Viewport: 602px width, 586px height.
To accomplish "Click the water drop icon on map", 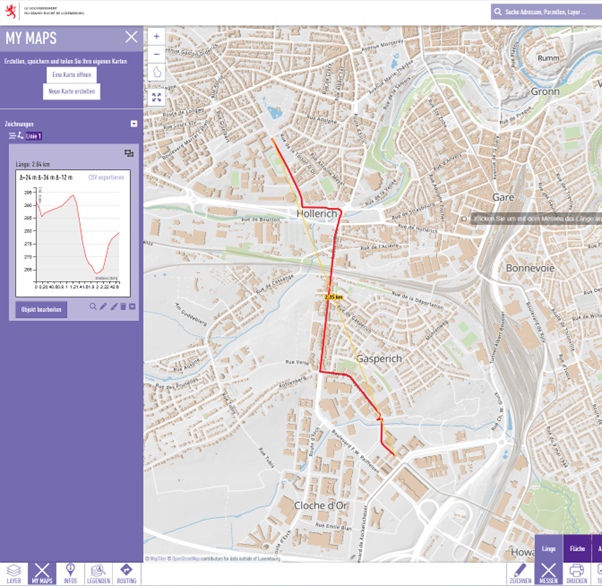I will [x=157, y=73].
